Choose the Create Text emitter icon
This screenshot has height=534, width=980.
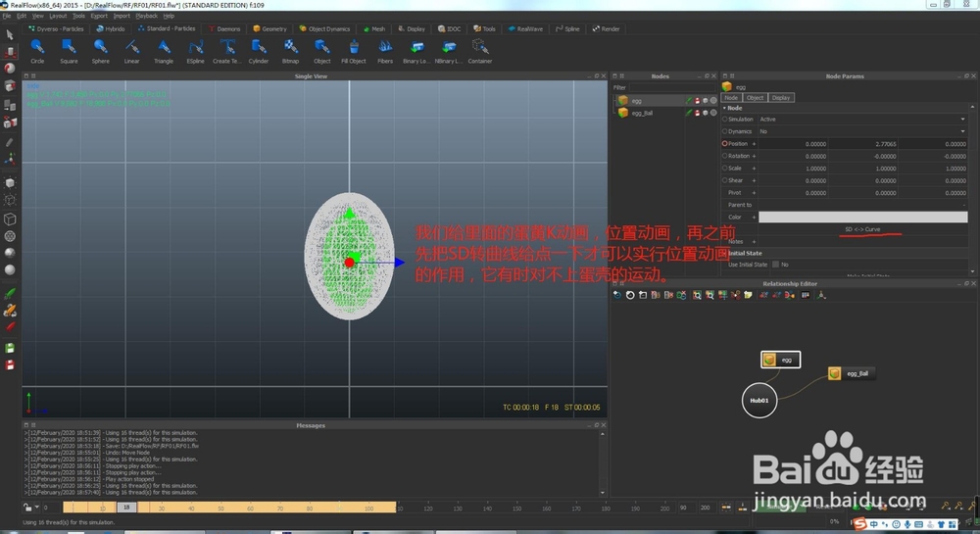click(x=227, y=47)
